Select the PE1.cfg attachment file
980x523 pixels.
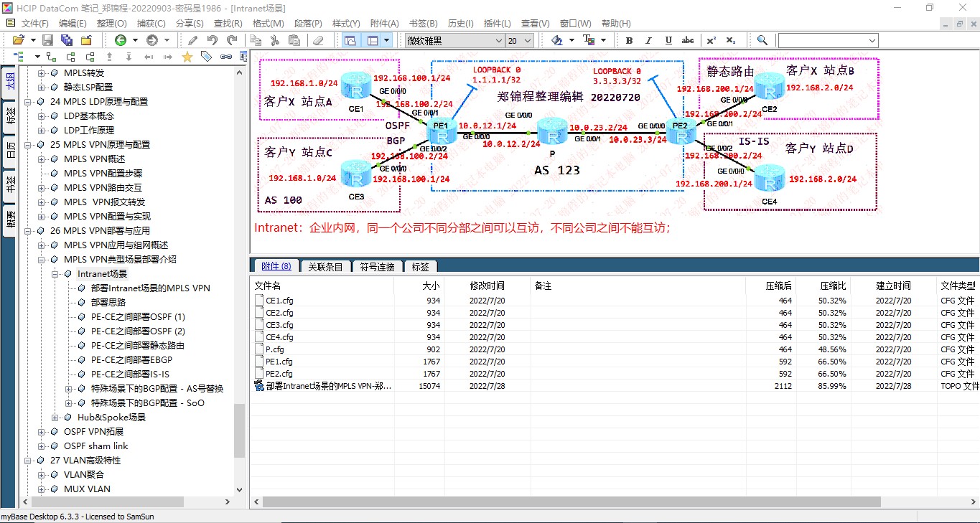coord(279,362)
